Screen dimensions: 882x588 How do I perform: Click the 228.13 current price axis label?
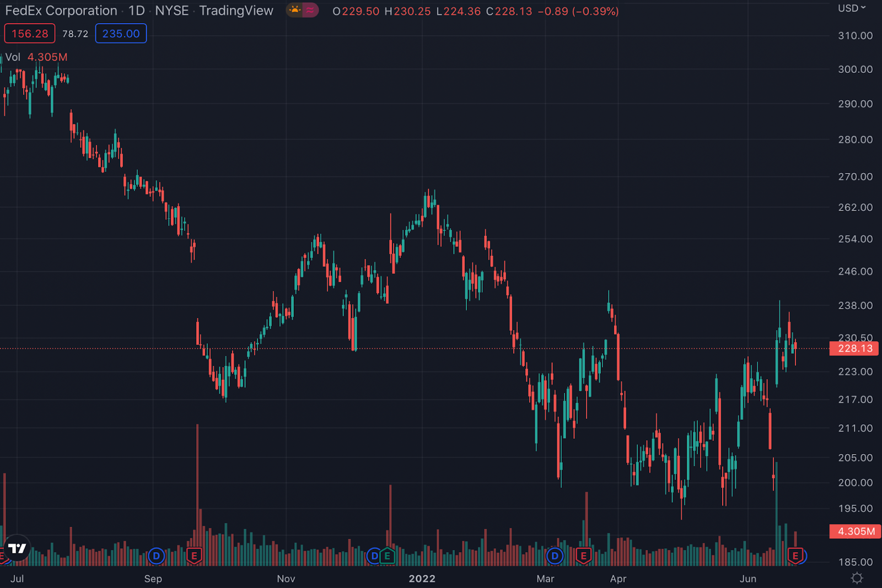pyautogui.click(x=854, y=348)
